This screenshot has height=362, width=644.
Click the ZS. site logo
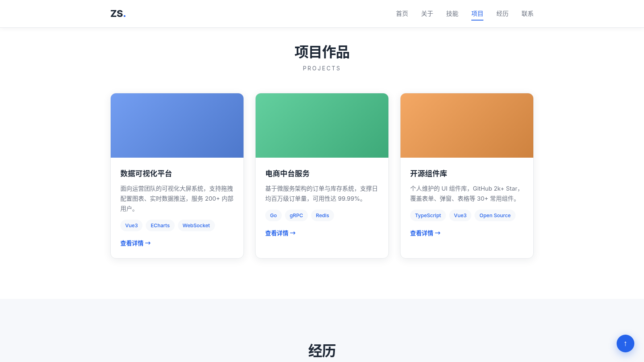[x=118, y=14]
